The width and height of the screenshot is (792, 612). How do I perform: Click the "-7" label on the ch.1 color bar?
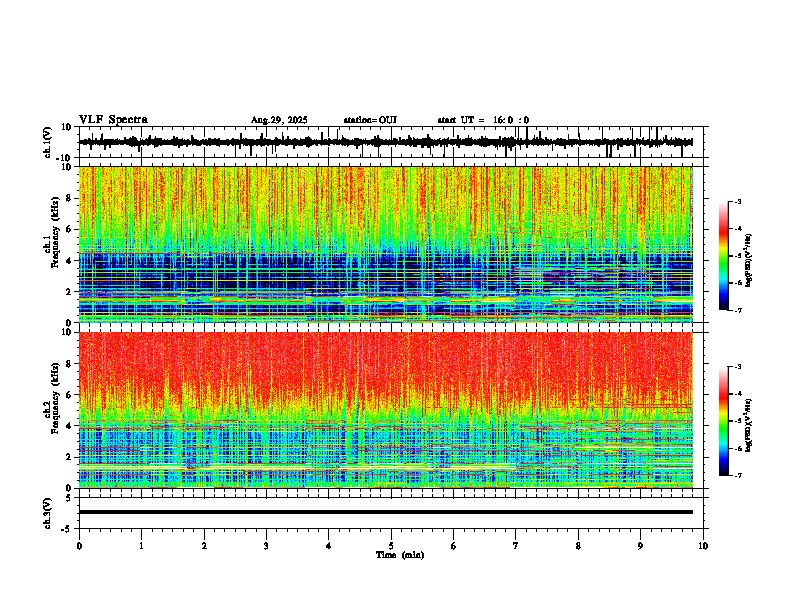(737, 310)
